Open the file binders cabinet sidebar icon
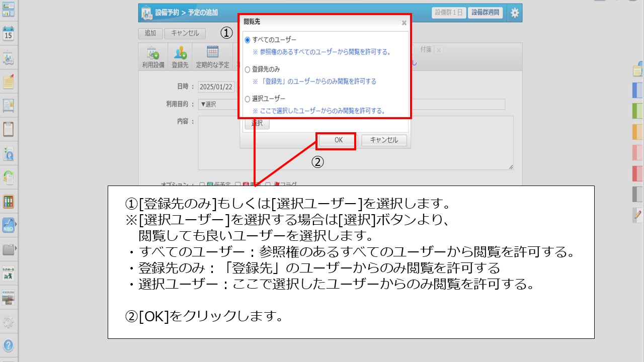The height and width of the screenshot is (362, 644). [x=8, y=202]
